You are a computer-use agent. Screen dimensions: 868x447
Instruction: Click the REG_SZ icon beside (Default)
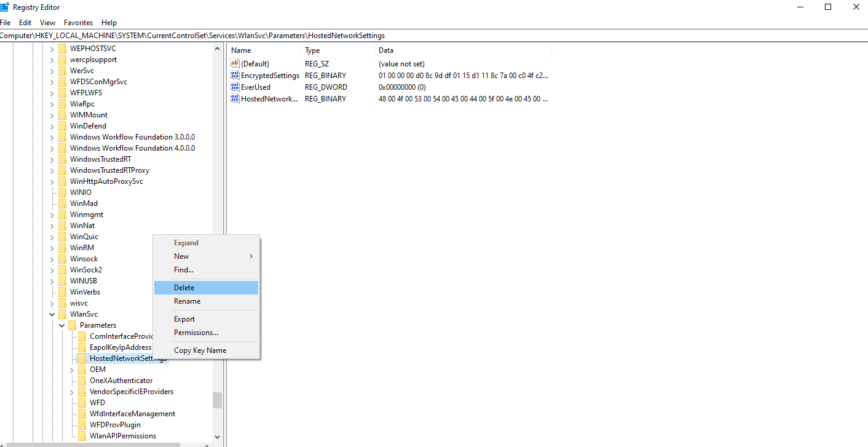[234, 63]
